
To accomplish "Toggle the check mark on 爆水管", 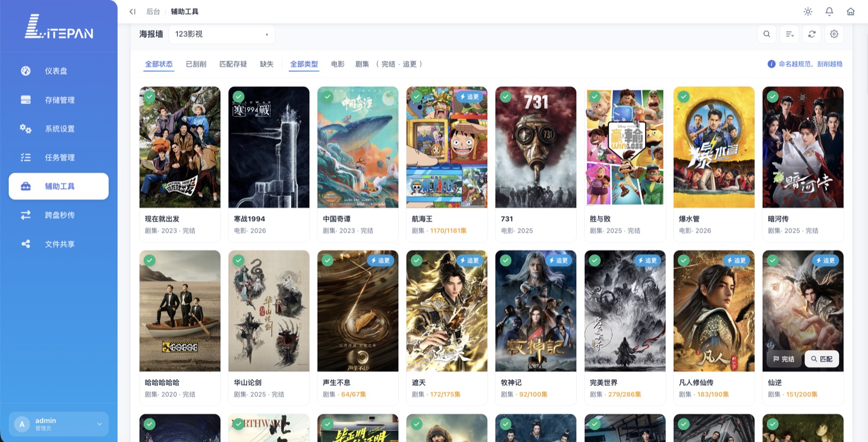I will coord(684,97).
